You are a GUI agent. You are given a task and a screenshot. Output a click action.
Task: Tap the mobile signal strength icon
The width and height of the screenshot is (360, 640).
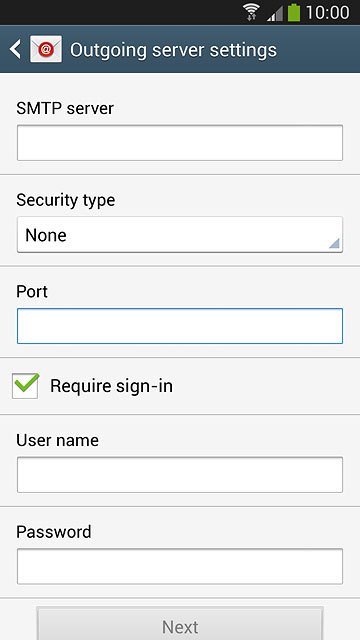(275, 13)
